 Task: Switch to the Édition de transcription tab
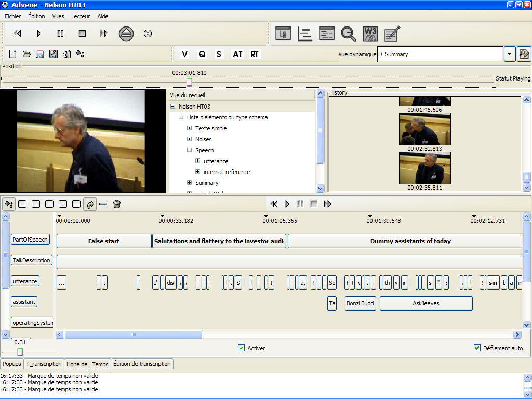142,364
